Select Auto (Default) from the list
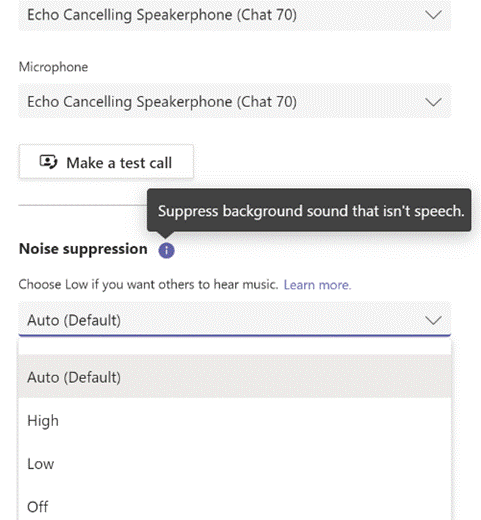Viewport: 481px width, 520px height. 235,377
